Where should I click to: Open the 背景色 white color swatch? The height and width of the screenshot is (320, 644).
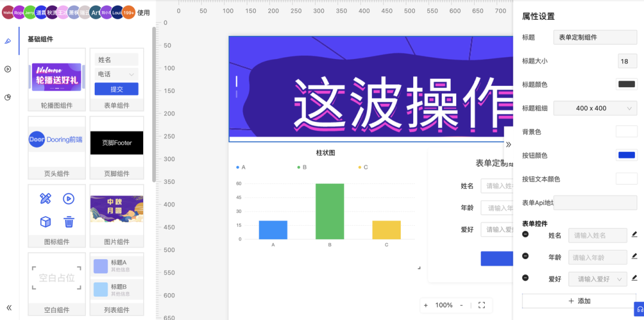627,131
